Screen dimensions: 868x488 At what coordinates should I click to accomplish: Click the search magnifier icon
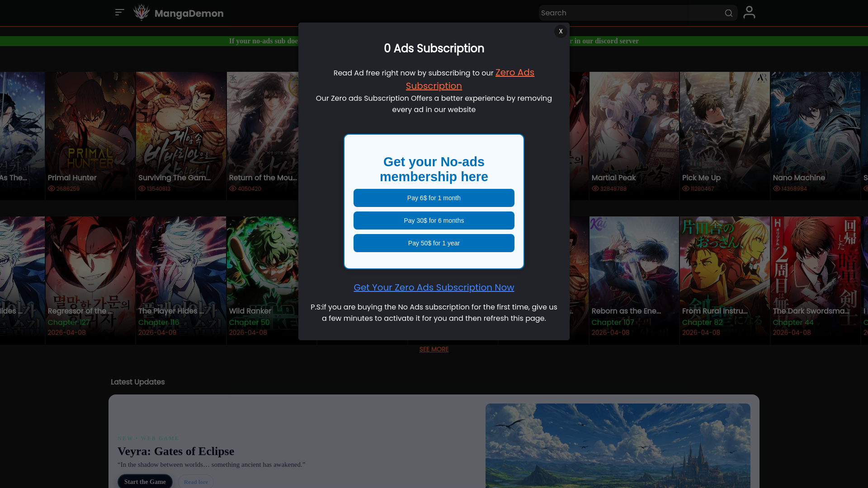point(728,13)
